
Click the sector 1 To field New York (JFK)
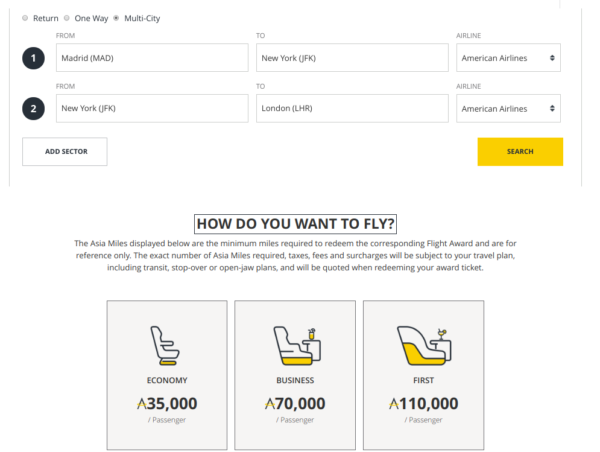(x=352, y=58)
